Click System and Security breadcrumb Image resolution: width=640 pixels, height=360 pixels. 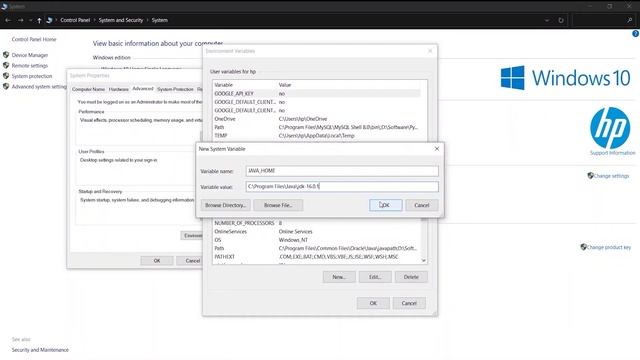point(121,20)
